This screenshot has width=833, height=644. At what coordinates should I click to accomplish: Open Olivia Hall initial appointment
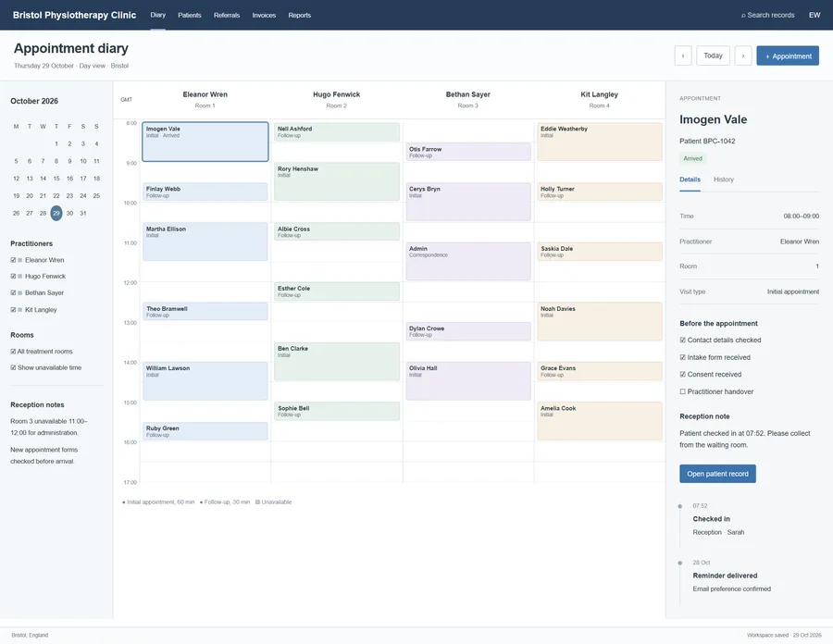tap(468, 381)
